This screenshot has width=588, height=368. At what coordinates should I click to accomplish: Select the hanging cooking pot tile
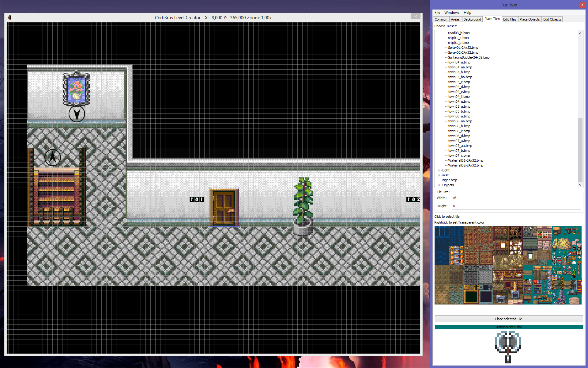pyautogui.click(x=569, y=232)
